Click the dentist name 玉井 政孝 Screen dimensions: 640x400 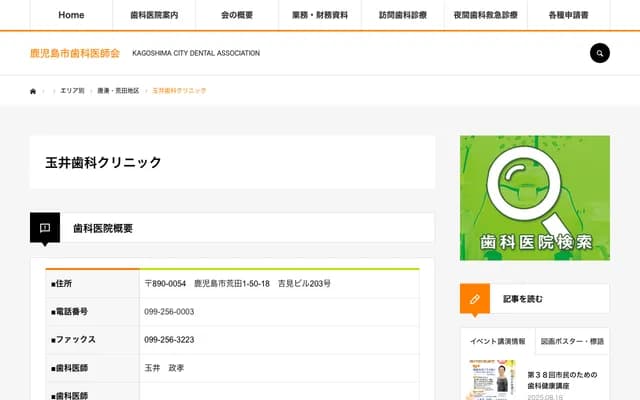point(164,368)
